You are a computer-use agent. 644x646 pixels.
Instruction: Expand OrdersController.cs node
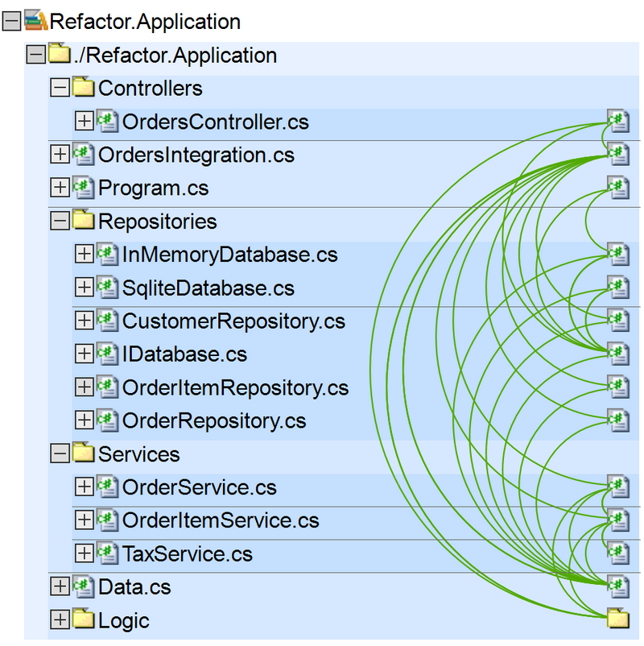(x=84, y=121)
